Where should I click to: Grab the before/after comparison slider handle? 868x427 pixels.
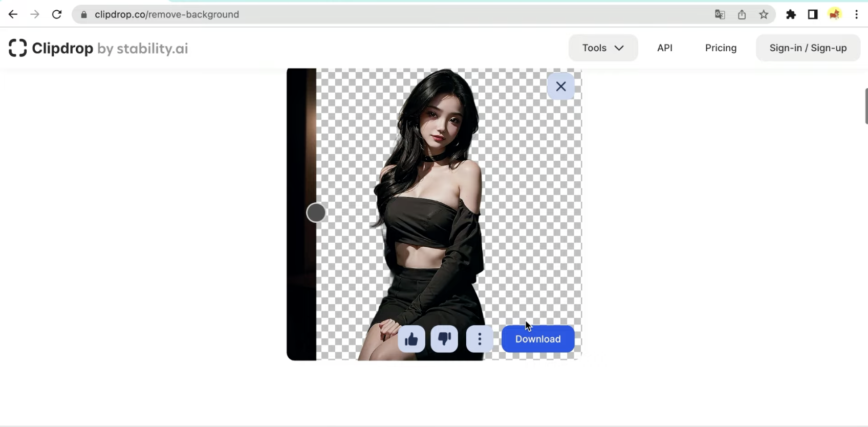point(316,212)
